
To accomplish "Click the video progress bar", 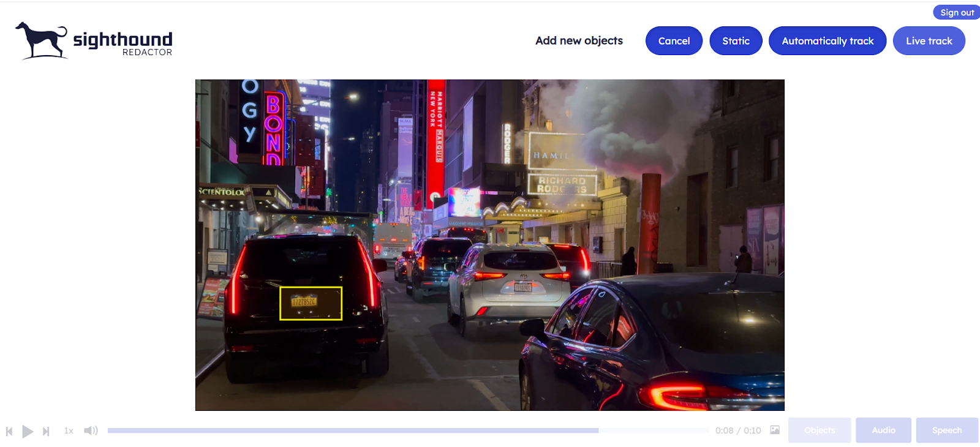I will pos(408,430).
